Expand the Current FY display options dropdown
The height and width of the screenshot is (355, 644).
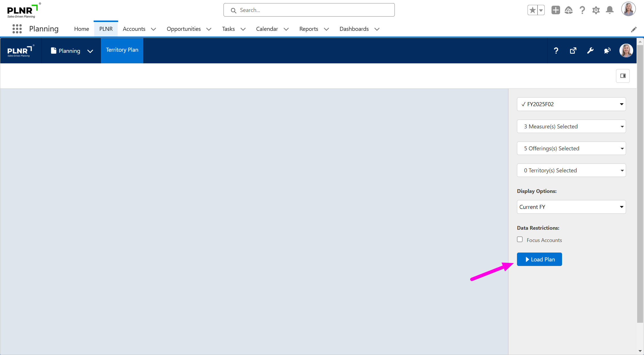(x=571, y=207)
